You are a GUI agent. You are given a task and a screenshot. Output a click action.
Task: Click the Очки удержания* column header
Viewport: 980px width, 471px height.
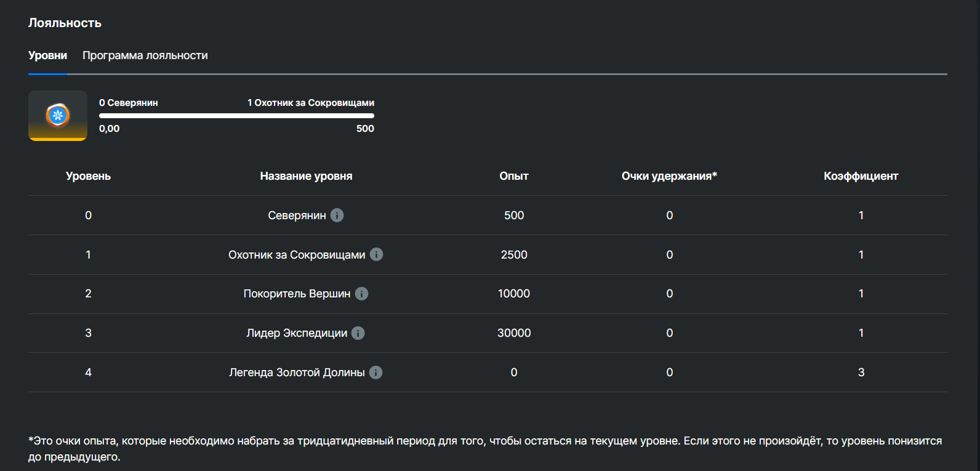coord(669,176)
